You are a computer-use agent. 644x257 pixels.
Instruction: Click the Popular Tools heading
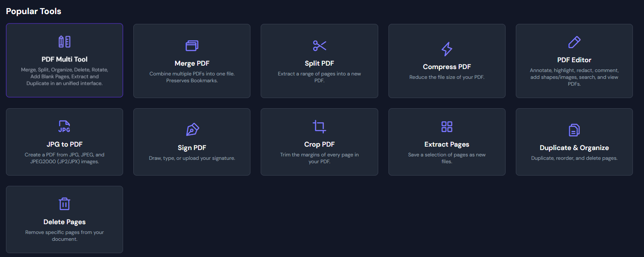click(x=33, y=11)
